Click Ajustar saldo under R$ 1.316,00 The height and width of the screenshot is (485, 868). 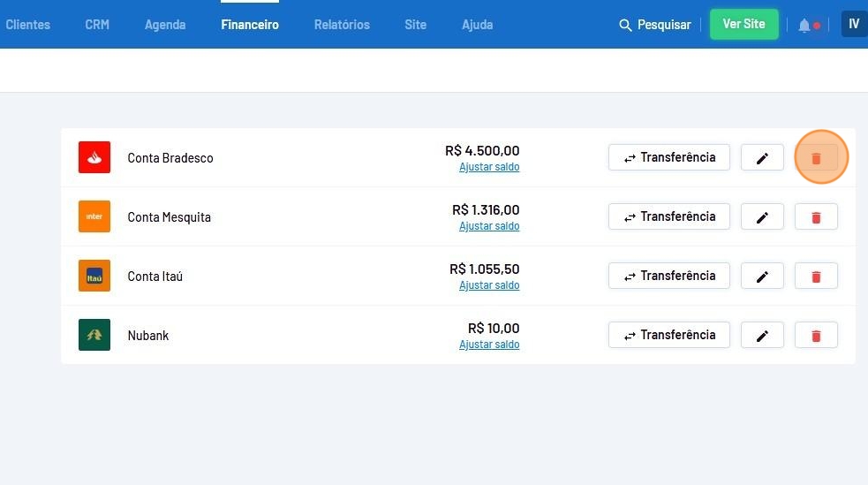coord(489,226)
